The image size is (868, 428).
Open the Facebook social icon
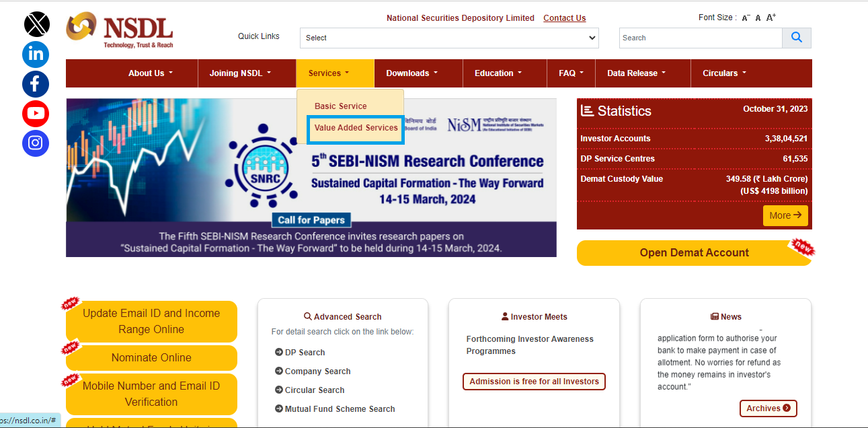(x=36, y=84)
